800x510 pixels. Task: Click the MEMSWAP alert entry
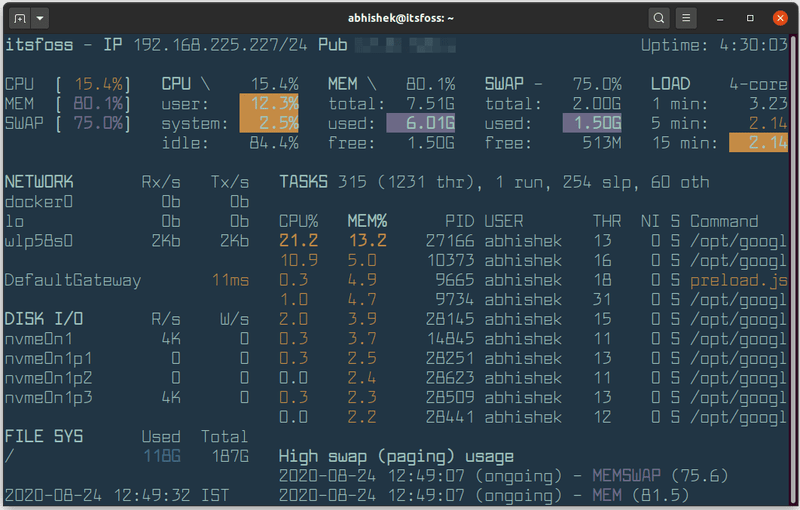coord(628,475)
